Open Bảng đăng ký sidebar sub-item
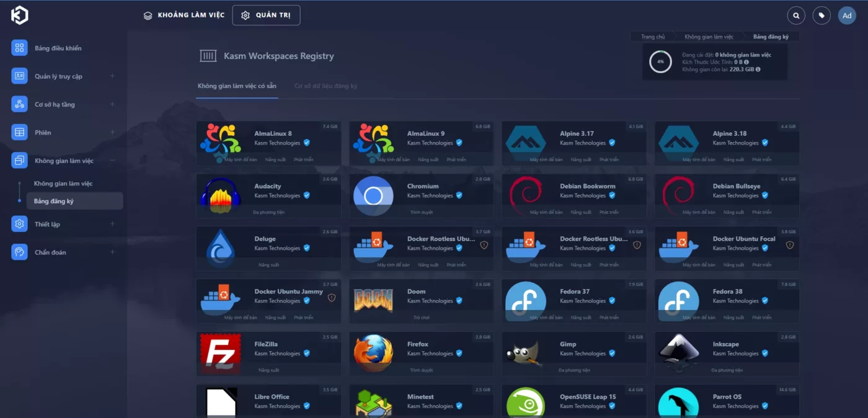The image size is (868, 418). [74, 201]
